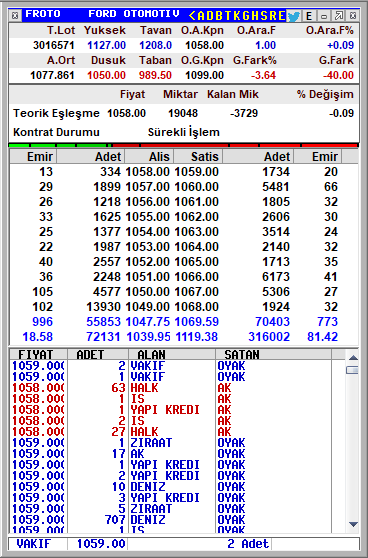
Task: Click the left Emir column header
Action: click(33, 157)
